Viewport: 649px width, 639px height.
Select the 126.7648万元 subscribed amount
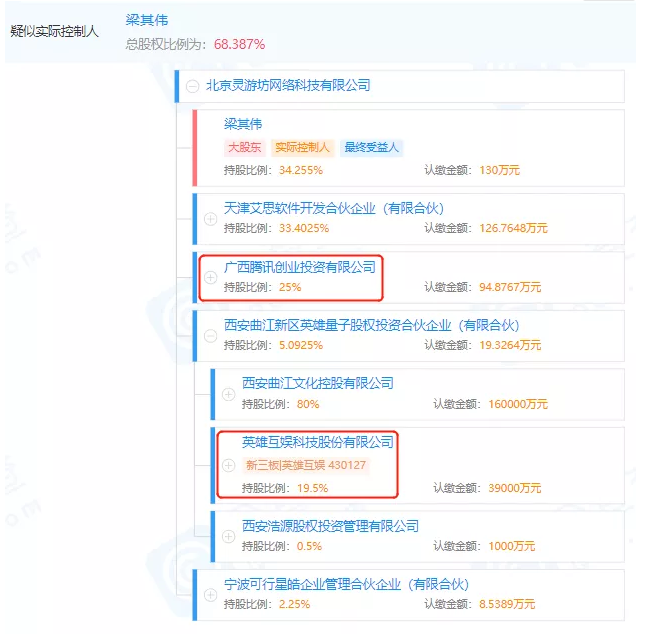point(513,228)
